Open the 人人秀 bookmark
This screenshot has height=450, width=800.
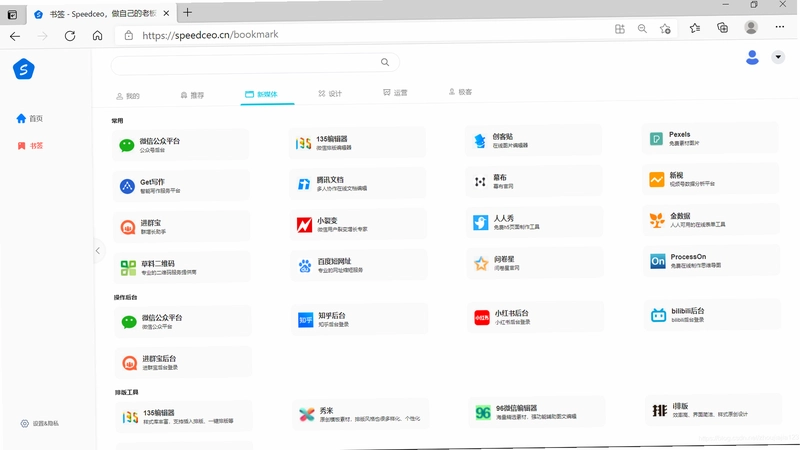(535, 222)
